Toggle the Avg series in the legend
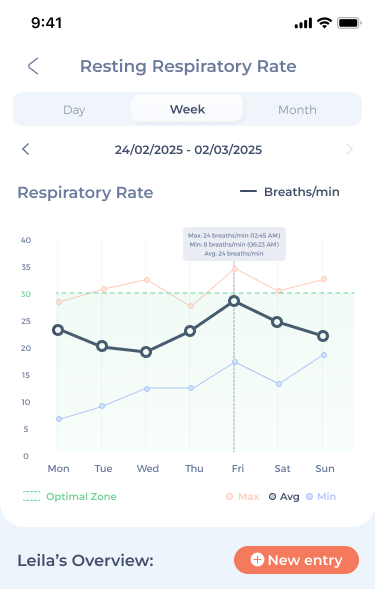Image resolution: width=375 pixels, height=589 pixels. [284, 497]
